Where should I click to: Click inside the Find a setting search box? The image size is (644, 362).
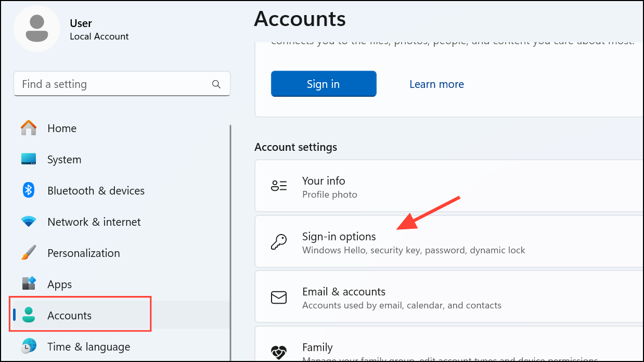pyautogui.click(x=104, y=84)
